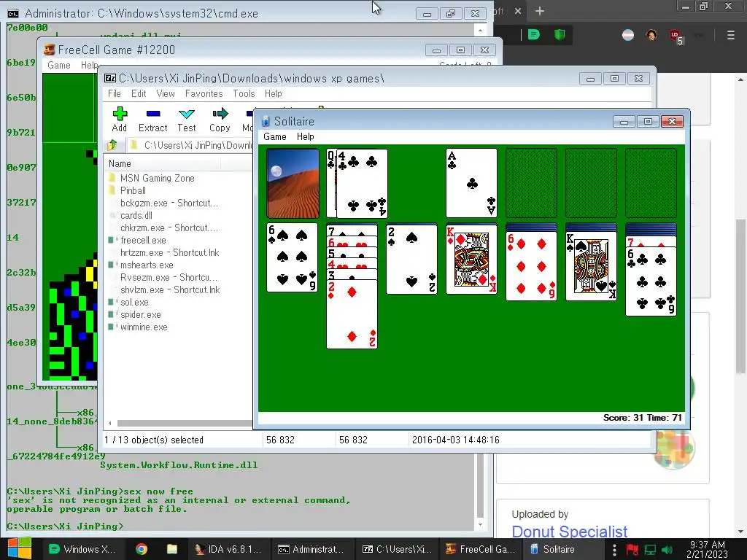Close the browser tab
747x560 pixels.
click(x=518, y=11)
